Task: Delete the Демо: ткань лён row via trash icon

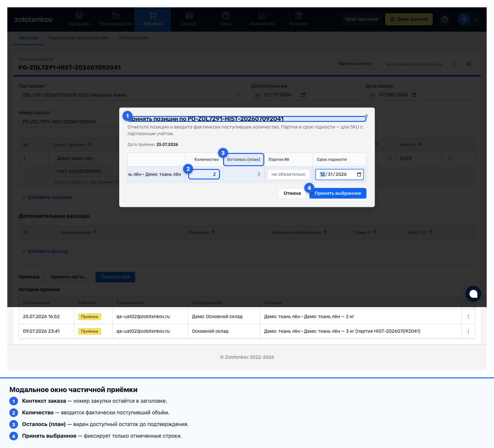Action: pyautogui.click(x=451, y=159)
